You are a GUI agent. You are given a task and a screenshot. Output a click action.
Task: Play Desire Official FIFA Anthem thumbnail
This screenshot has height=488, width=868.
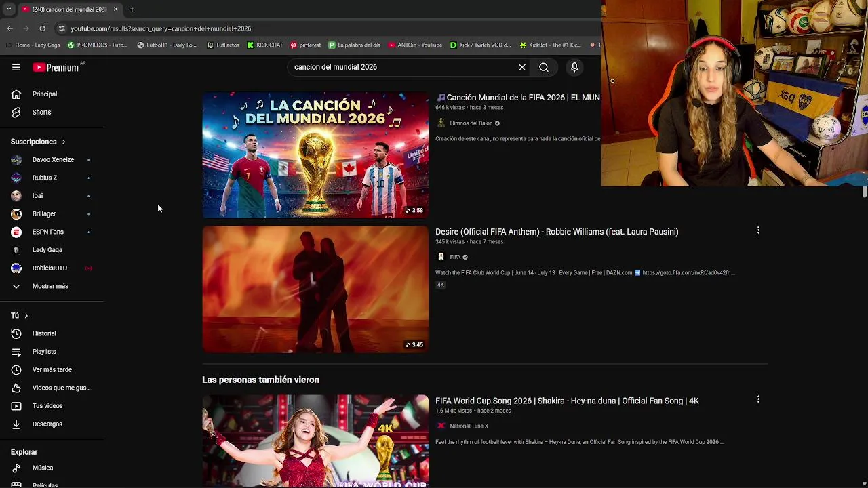click(315, 289)
